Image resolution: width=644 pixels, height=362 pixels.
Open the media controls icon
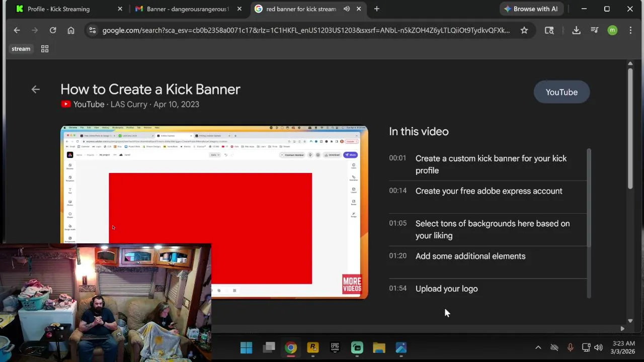tap(594, 30)
